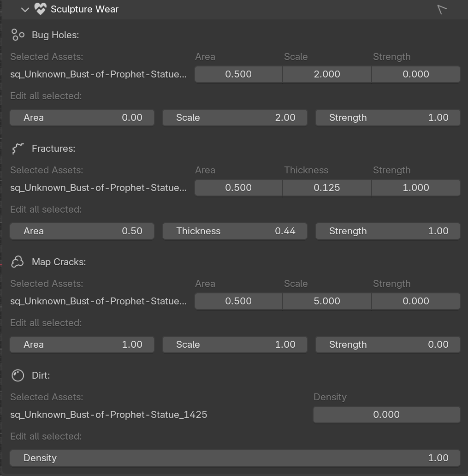Select Bug Holes asset Scale field
The image size is (468, 476).
coord(327,74)
